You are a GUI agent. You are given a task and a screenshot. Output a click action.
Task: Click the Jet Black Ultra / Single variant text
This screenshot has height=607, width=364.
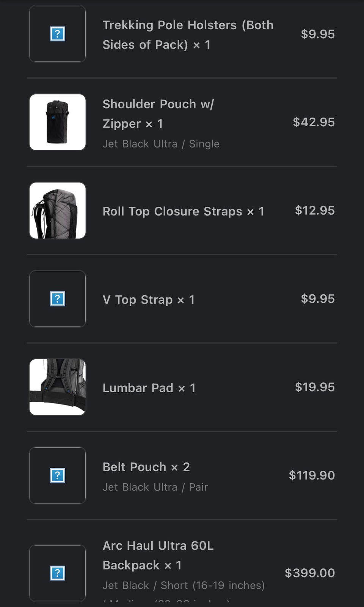(x=161, y=144)
